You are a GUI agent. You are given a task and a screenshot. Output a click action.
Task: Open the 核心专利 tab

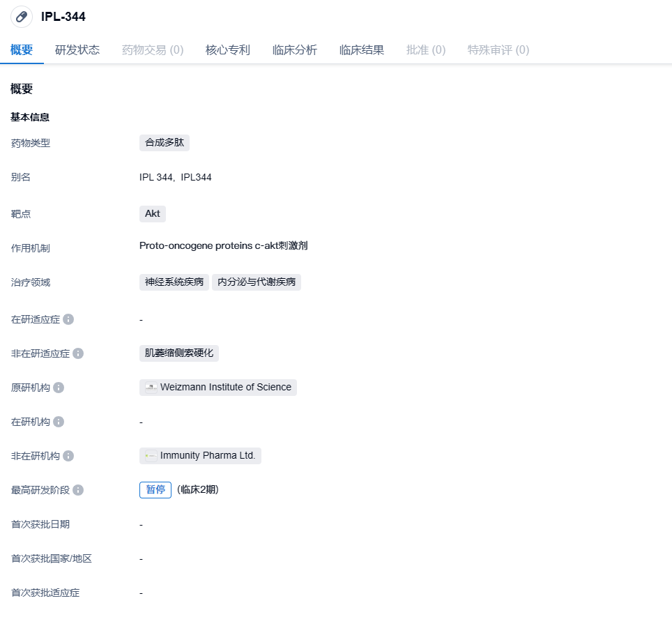(x=228, y=50)
